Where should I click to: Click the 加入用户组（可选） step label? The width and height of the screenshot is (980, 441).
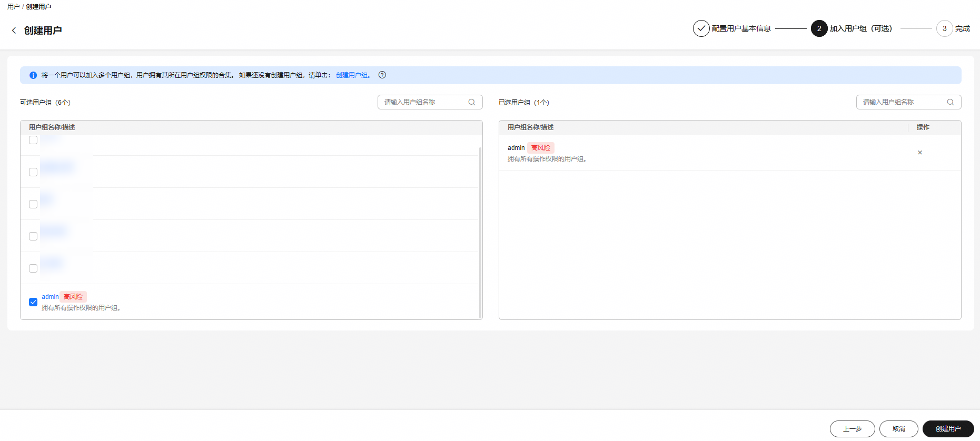861,28
